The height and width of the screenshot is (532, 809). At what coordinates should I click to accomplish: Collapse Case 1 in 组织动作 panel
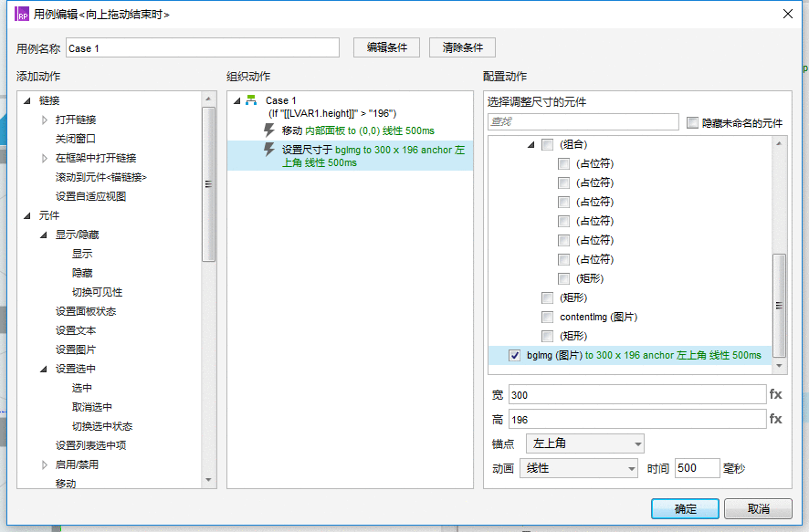tap(236, 100)
